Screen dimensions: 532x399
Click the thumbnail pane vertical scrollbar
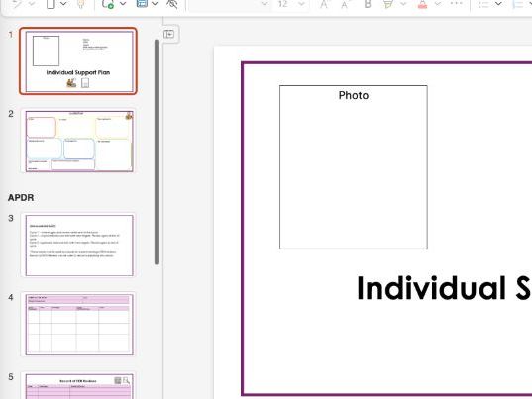(x=157, y=151)
